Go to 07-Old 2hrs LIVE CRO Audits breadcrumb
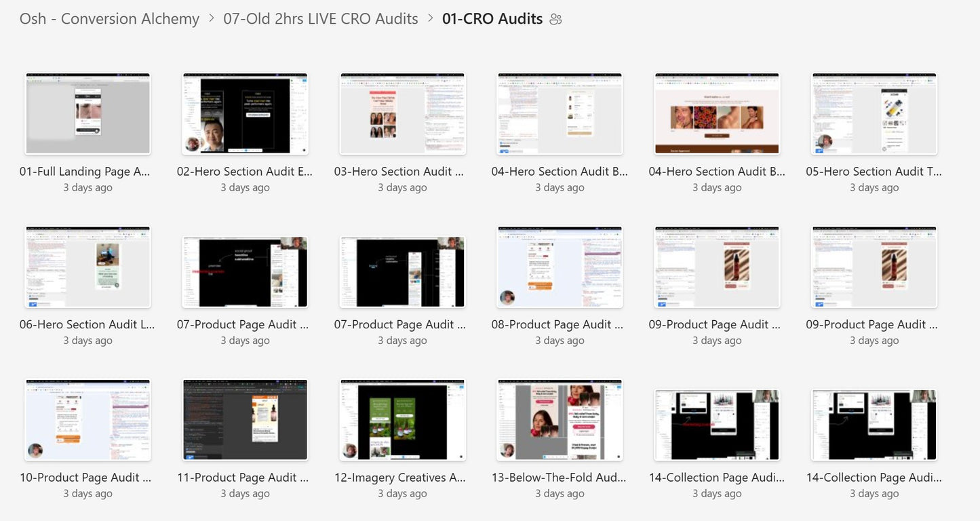Viewport: 980px width, 521px height. [321, 19]
